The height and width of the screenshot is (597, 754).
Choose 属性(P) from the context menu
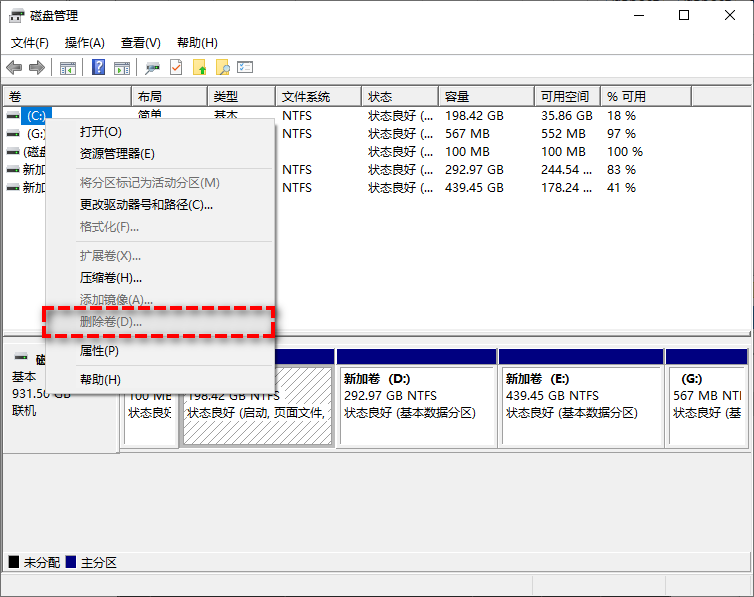pos(99,351)
